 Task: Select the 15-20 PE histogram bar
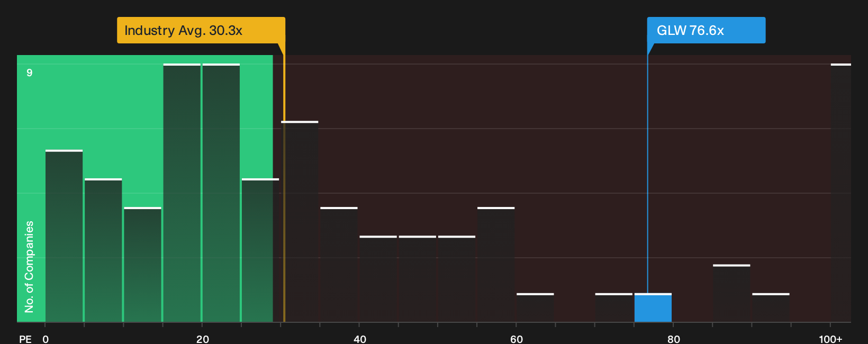(x=182, y=193)
